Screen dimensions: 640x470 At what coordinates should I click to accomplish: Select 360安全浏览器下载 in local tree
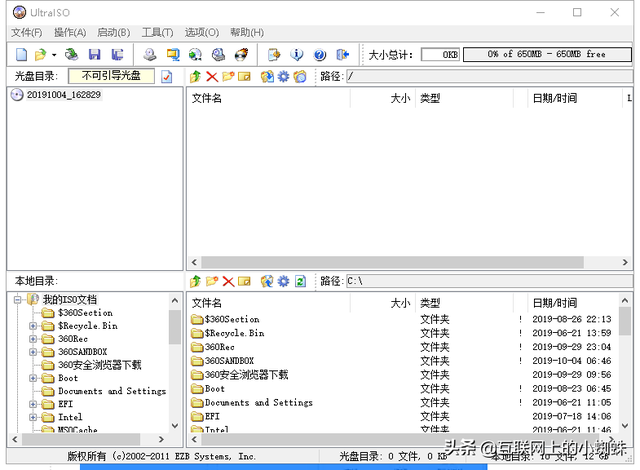point(99,365)
